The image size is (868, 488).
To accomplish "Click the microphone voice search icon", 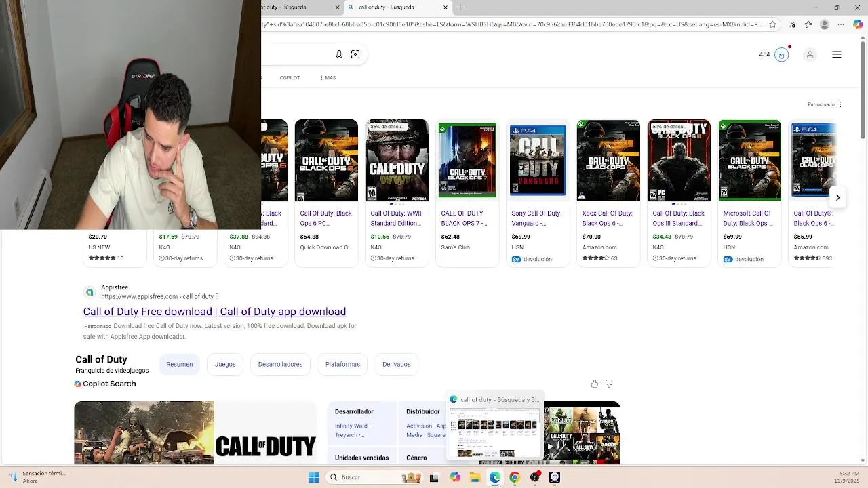I will [339, 54].
